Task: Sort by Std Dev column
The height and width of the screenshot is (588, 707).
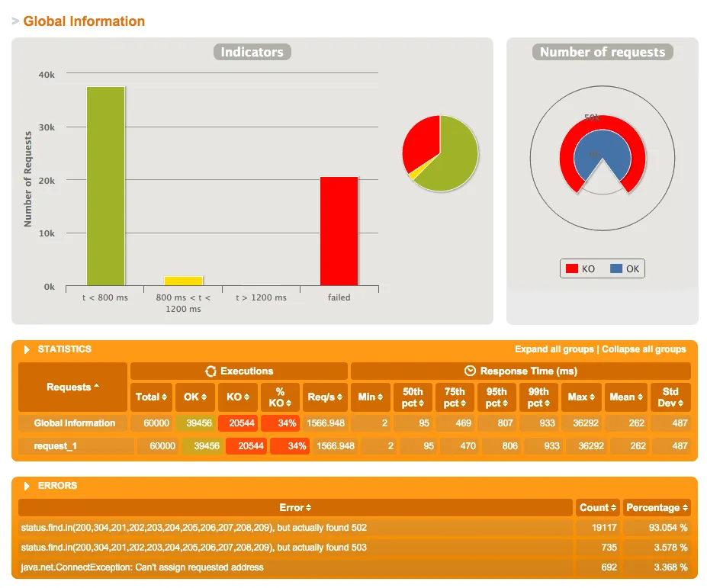Action: click(670, 397)
